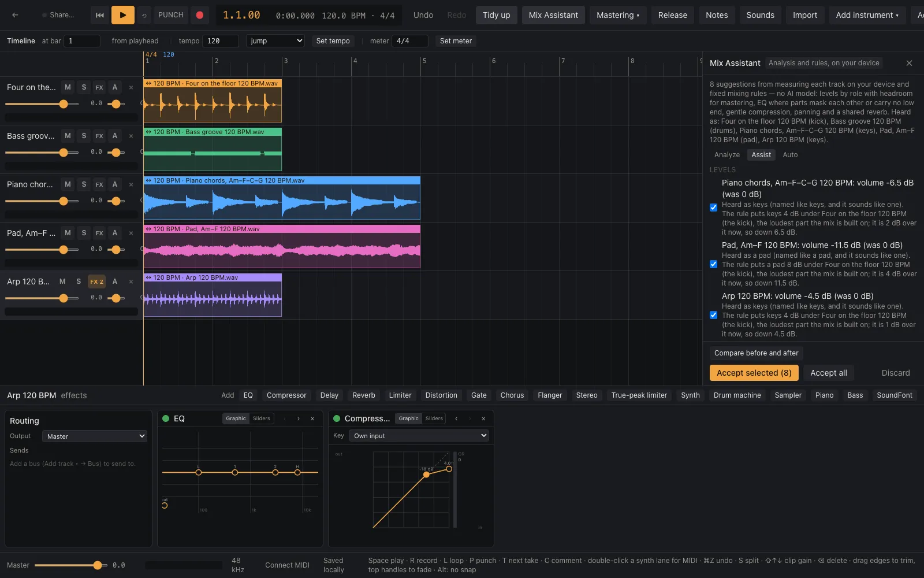Image resolution: width=924 pixels, height=578 pixels.
Task: Open FX for the Bass groove track
Action: (99, 136)
